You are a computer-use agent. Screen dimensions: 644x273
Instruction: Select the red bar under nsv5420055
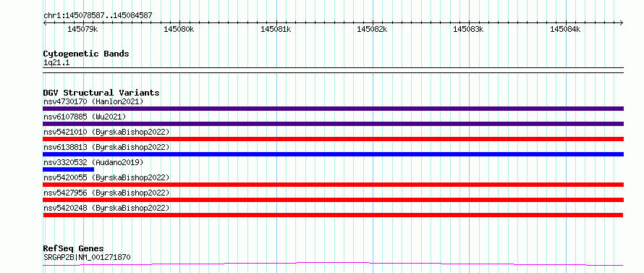coord(333,185)
